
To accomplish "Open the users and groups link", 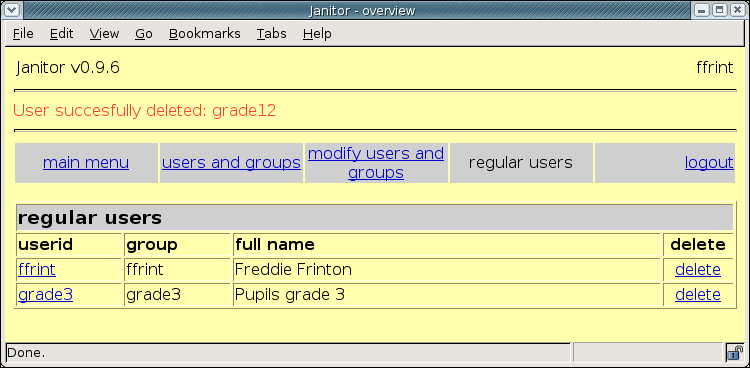I will (x=232, y=163).
